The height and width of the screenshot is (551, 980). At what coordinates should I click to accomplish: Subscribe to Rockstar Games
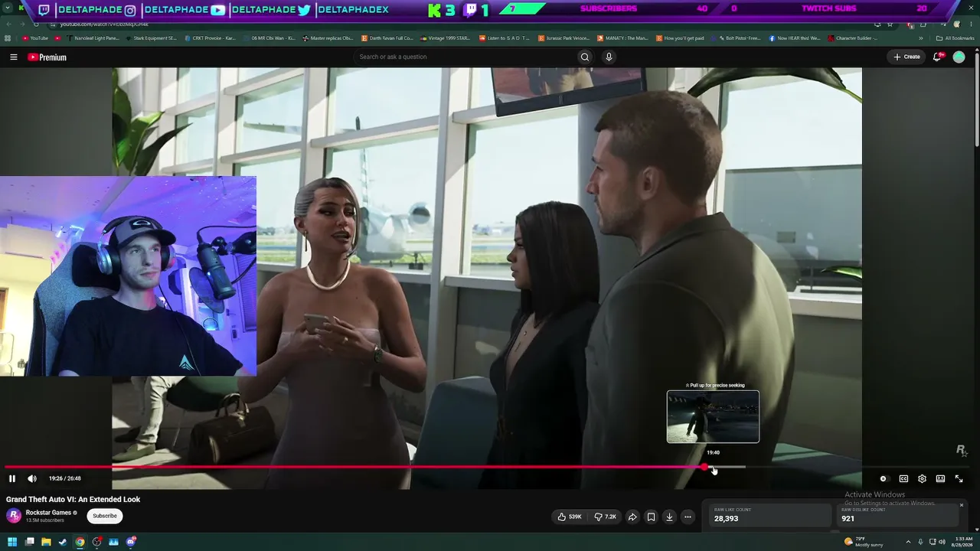pos(105,516)
